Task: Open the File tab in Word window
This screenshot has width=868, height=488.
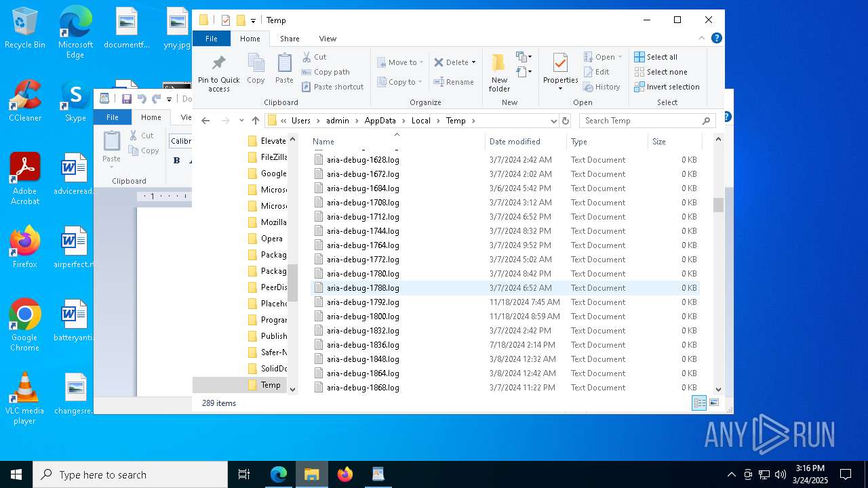Action: (x=113, y=117)
